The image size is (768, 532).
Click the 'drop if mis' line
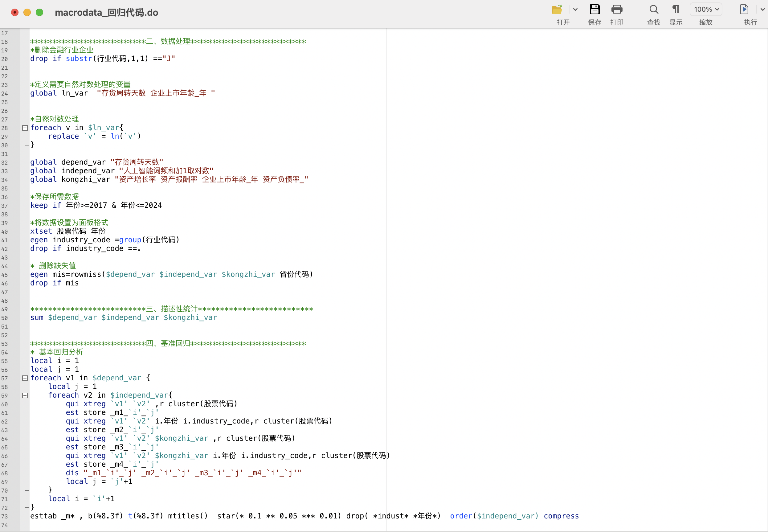click(54, 283)
